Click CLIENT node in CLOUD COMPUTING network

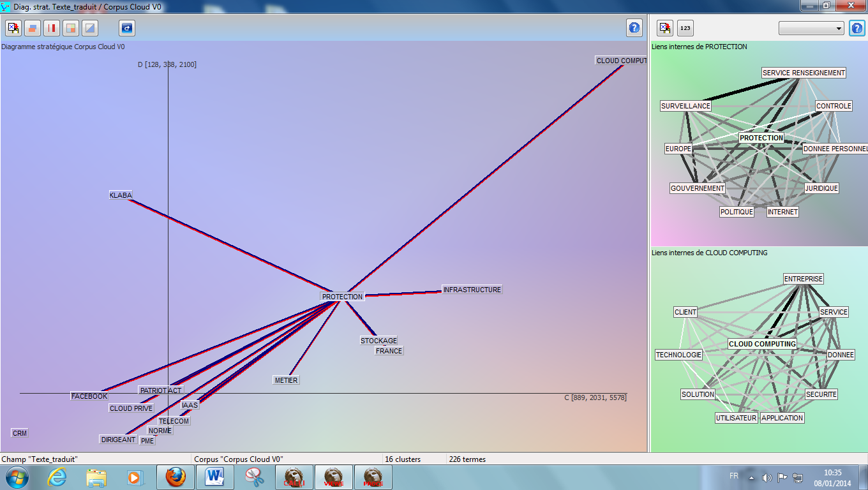coord(685,312)
